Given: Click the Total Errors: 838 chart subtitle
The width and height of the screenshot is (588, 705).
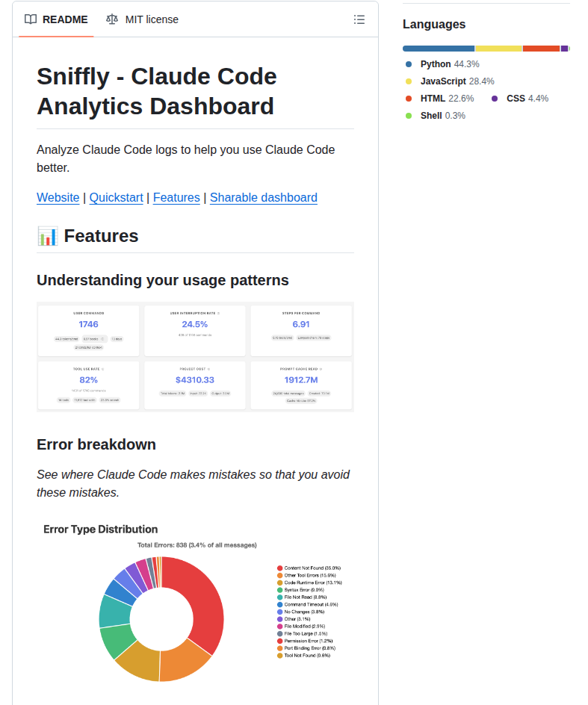Looking at the screenshot, I should click(x=197, y=545).
